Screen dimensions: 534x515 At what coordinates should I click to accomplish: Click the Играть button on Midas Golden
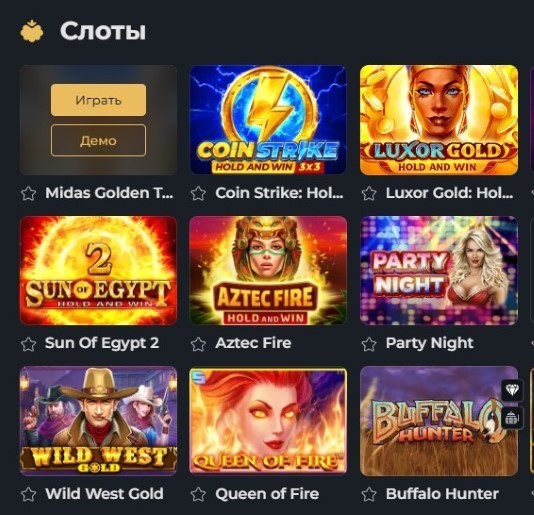pos(98,100)
